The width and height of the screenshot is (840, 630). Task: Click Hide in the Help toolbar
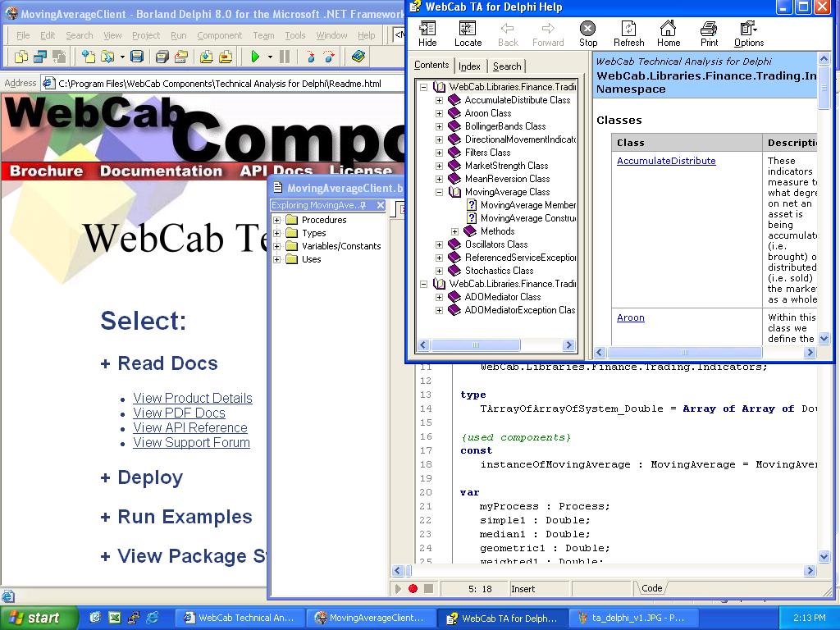pyautogui.click(x=427, y=34)
